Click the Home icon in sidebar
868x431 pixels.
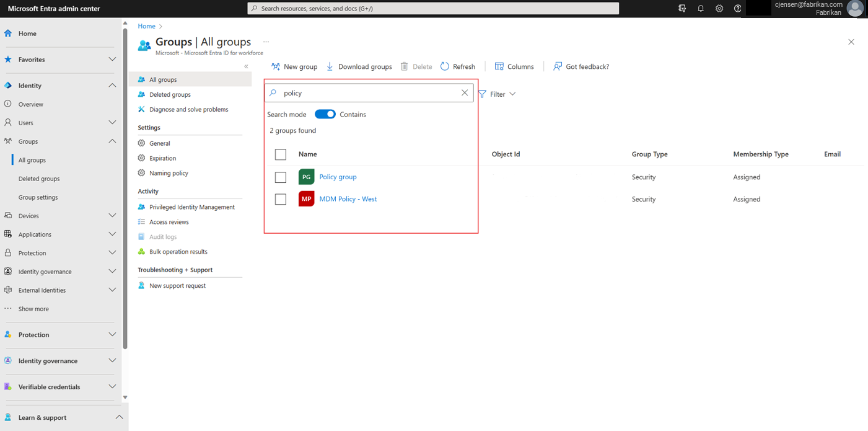(8, 33)
